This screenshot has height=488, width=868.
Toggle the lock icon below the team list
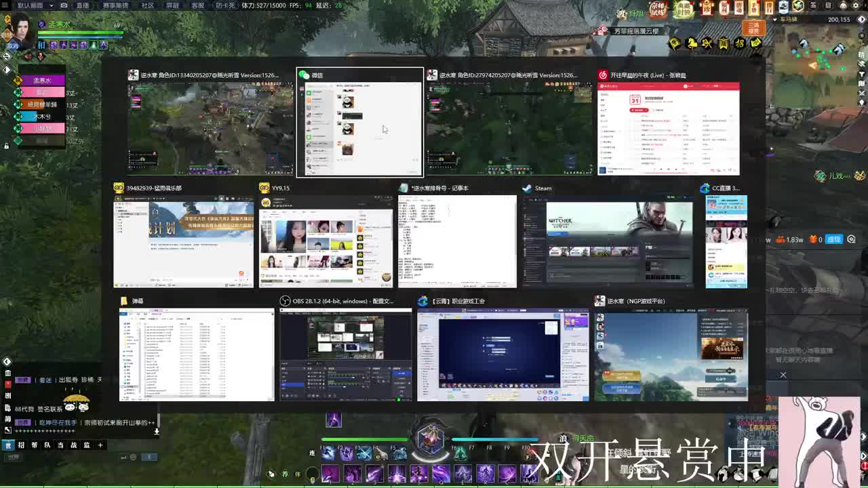(x=7, y=145)
